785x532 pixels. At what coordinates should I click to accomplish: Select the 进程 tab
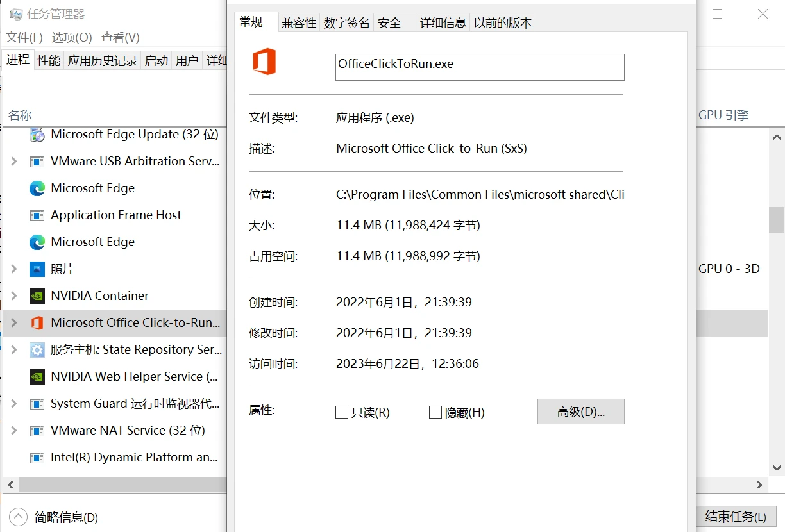coord(18,60)
